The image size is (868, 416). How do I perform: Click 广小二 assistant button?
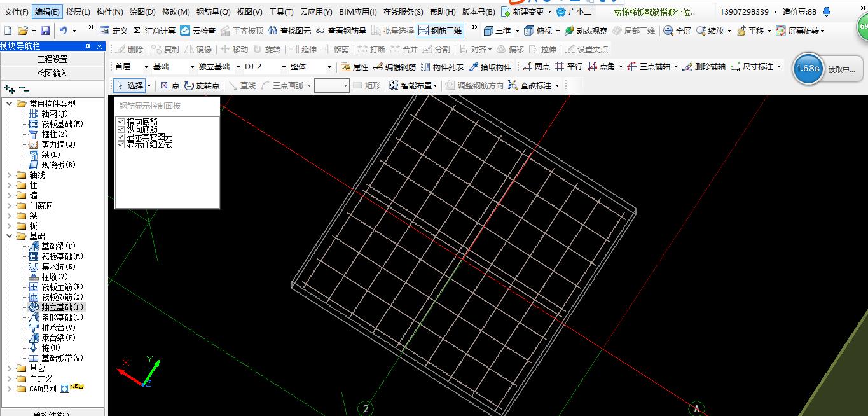point(574,12)
